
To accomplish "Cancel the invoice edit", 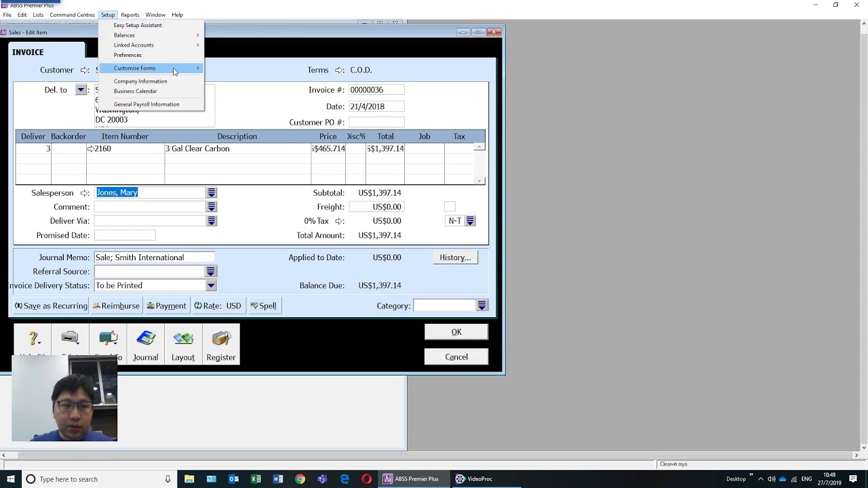I will pyautogui.click(x=456, y=357).
